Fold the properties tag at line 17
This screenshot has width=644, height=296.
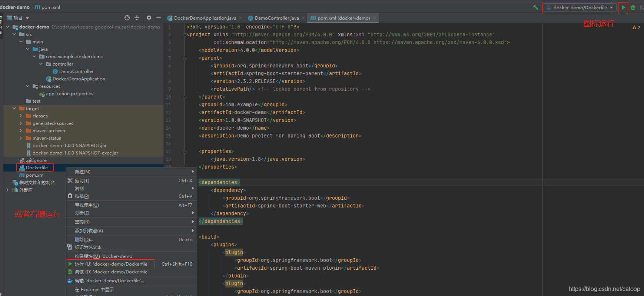184,152
